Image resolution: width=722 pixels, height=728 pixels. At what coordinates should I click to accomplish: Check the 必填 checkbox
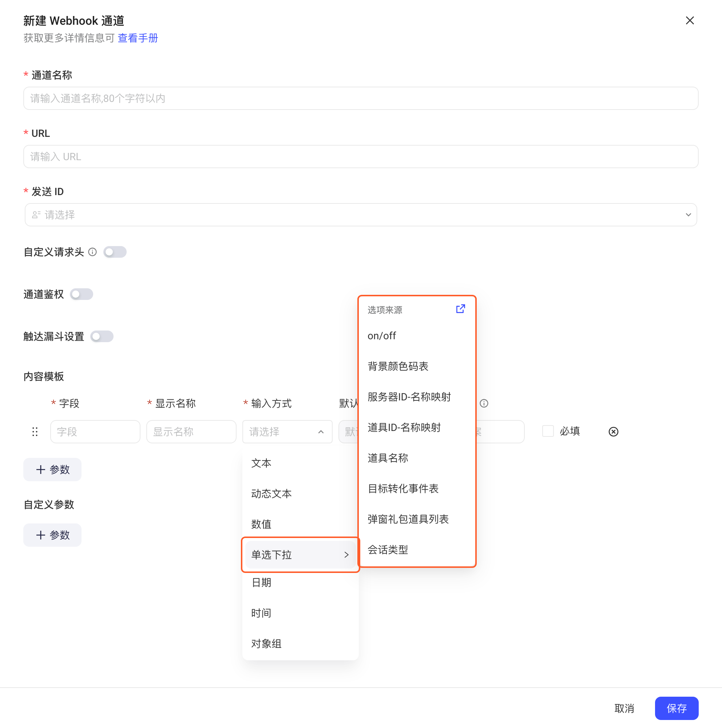(548, 431)
